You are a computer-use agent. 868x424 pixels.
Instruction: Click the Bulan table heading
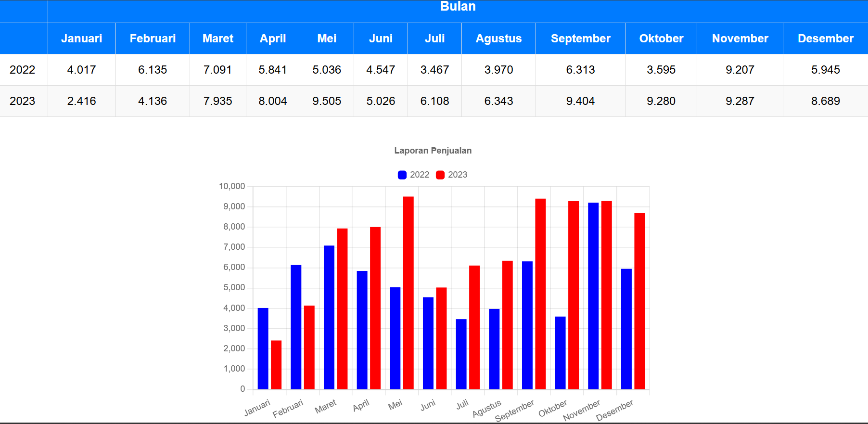[x=458, y=7]
